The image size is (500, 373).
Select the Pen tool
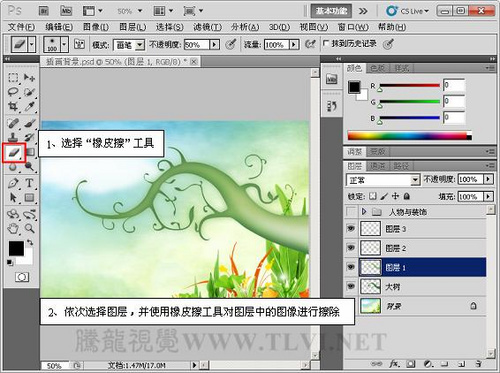13,183
